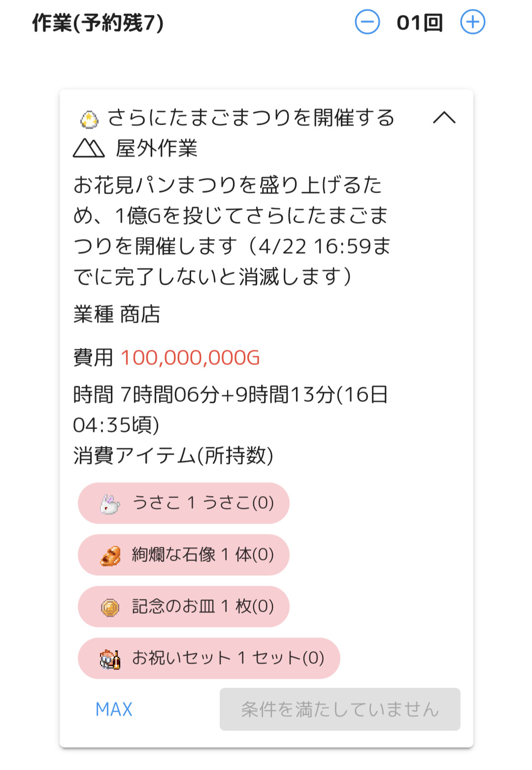Click the 屋外作業 label text
Screen dimensions: 532x770
click(x=157, y=148)
